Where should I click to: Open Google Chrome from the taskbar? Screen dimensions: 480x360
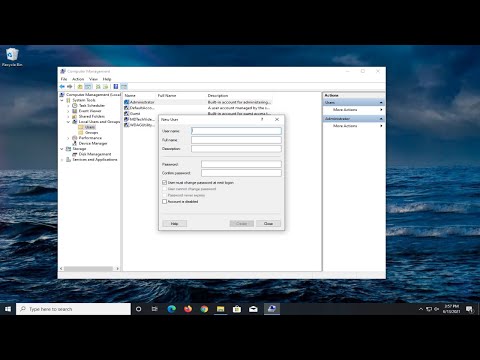204,309
